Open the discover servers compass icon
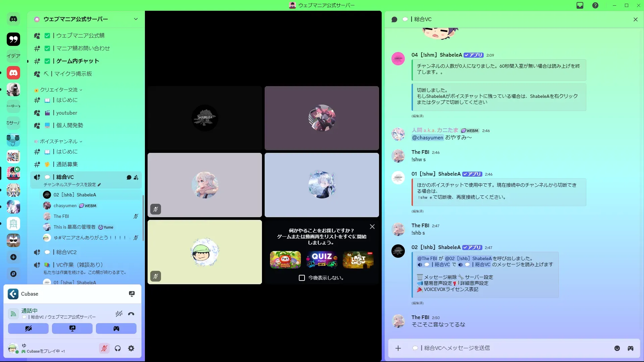Viewport: 644px width, 362px height. coord(13,274)
